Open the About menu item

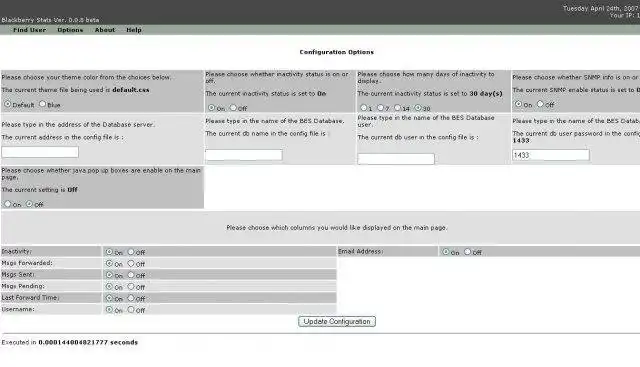pyautogui.click(x=104, y=30)
